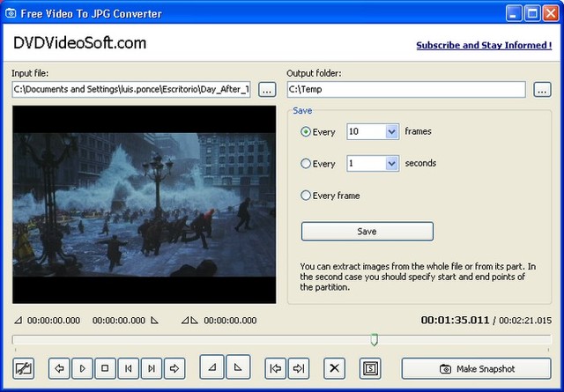The image size is (564, 392).
Task: Expand the frames count dropdown
Action: tap(391, 131)
